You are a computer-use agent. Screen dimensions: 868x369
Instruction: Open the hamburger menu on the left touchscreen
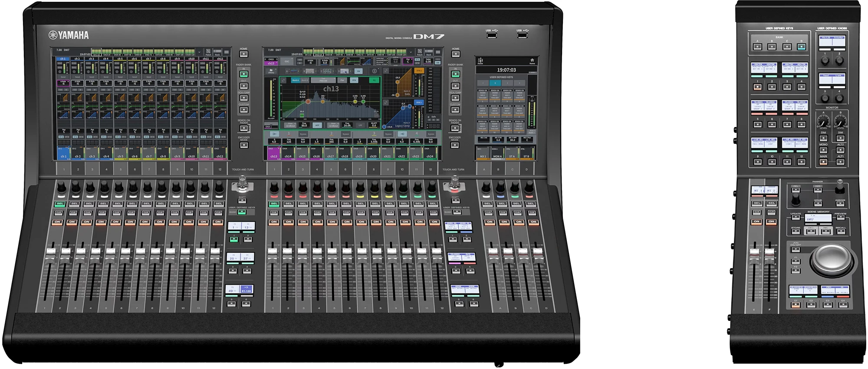coord(227,52)
